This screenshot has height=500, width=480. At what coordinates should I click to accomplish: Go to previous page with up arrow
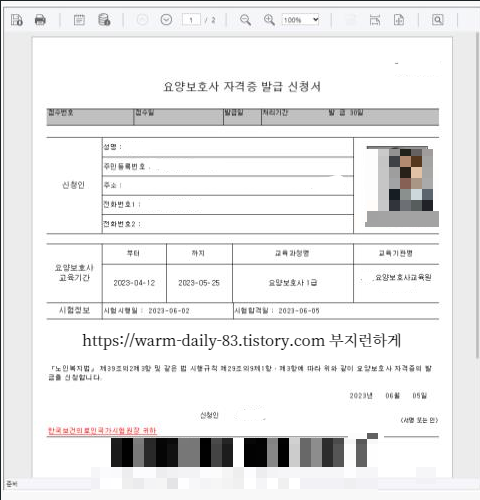(x=142, y=20)
